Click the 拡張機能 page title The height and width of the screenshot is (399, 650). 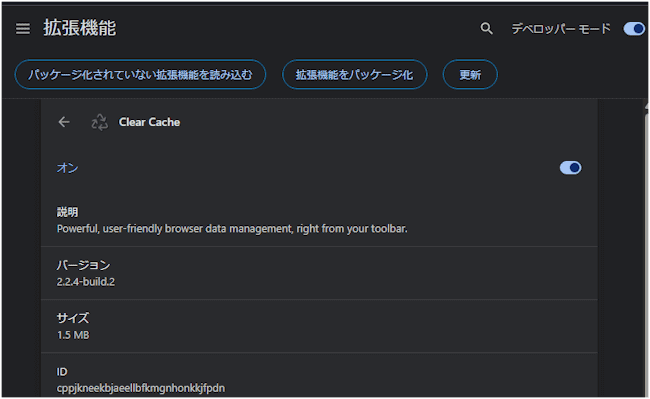click(x=80, y=28)
